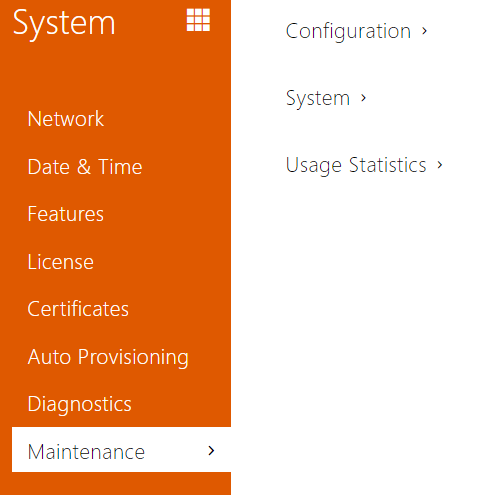Open Auto Provisioning settings
The image size is (498, 495).
click(x=108, y=357)
